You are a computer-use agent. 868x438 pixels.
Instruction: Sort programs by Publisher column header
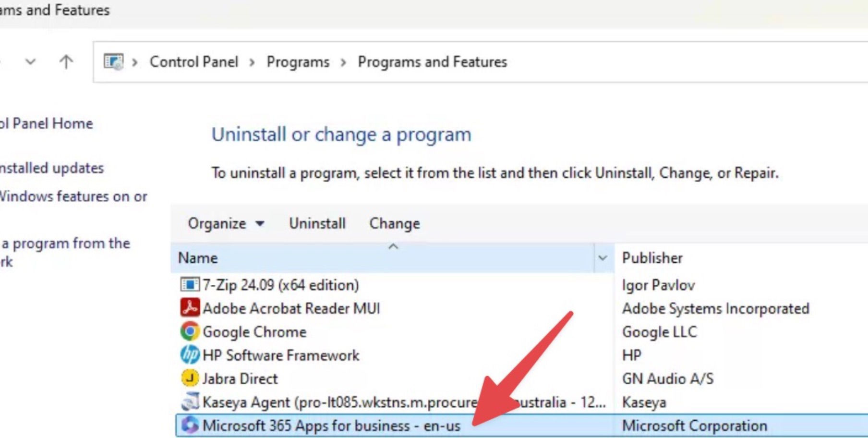[x=742, y=258]
